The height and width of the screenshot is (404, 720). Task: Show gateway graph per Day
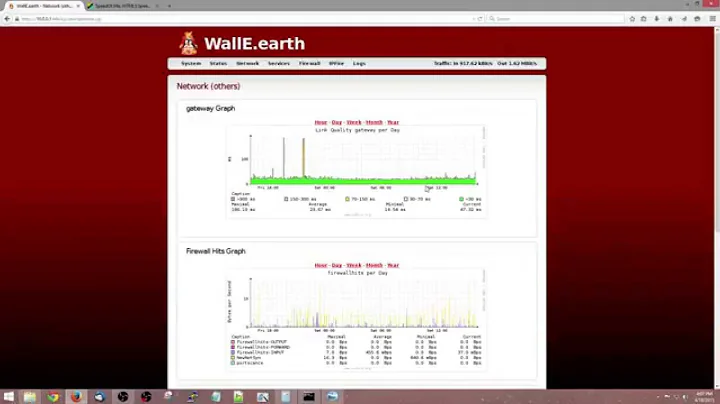(x=337, y=123)
